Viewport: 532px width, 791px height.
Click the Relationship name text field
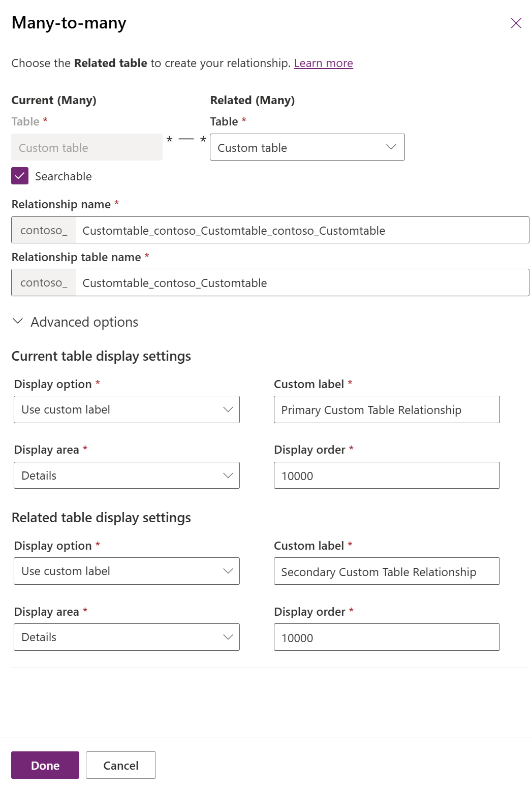(x=302, y=231)
